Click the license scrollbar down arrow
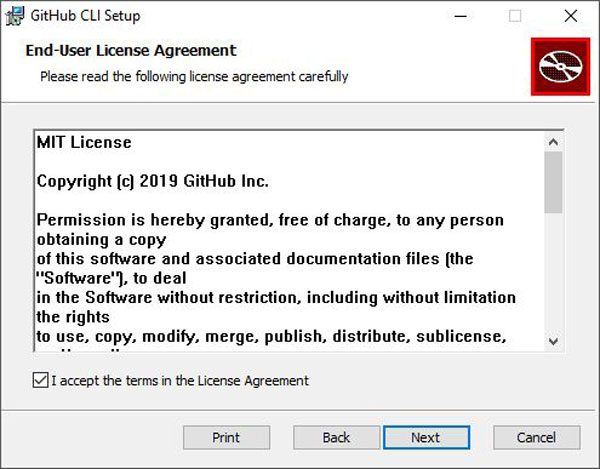The height and width of the screenshot is (469, 600). click(553, 341)
